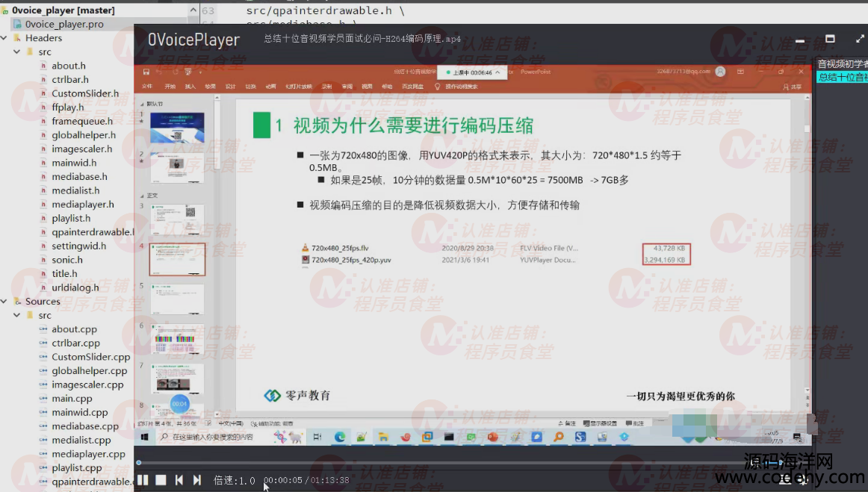Open CustomSlider.h header file
Viewport: 868px width, 492px height.
[85, 93]
